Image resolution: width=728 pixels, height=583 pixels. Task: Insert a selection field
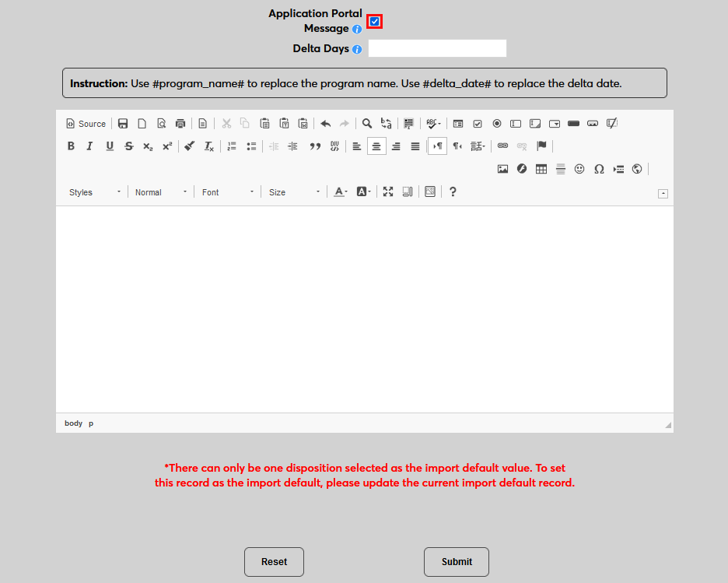pos(555,124)
